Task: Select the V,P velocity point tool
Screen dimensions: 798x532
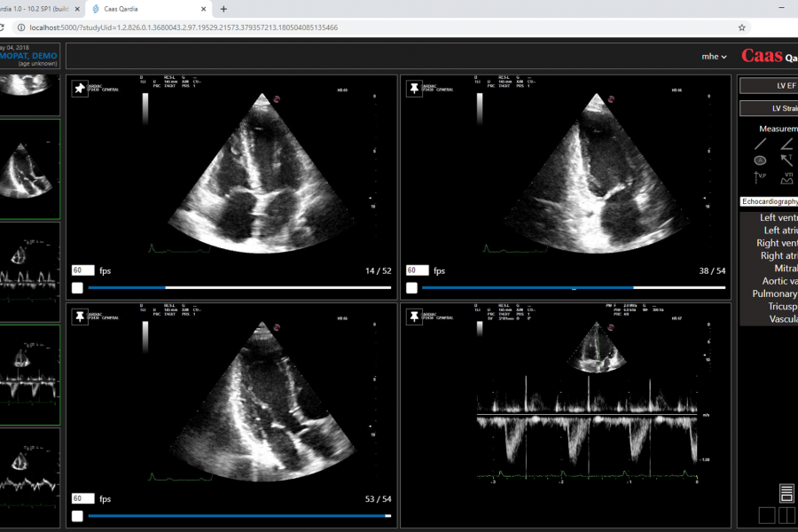Action: click(761, 177)
